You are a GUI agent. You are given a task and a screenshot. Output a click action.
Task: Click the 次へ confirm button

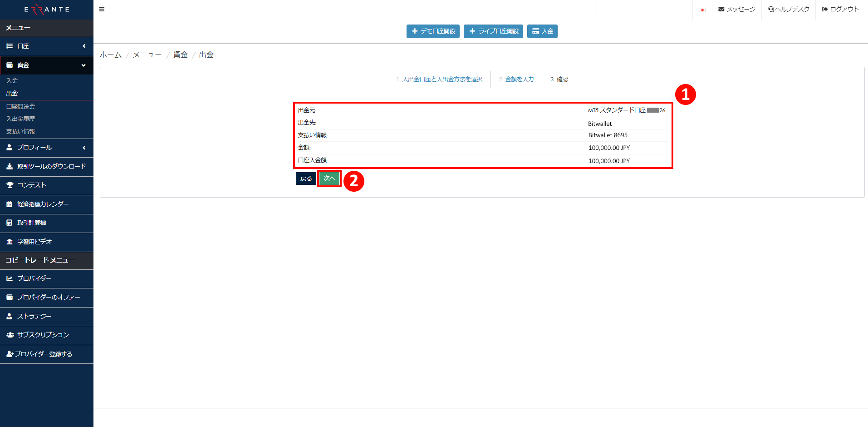click(x=329, y=178)
